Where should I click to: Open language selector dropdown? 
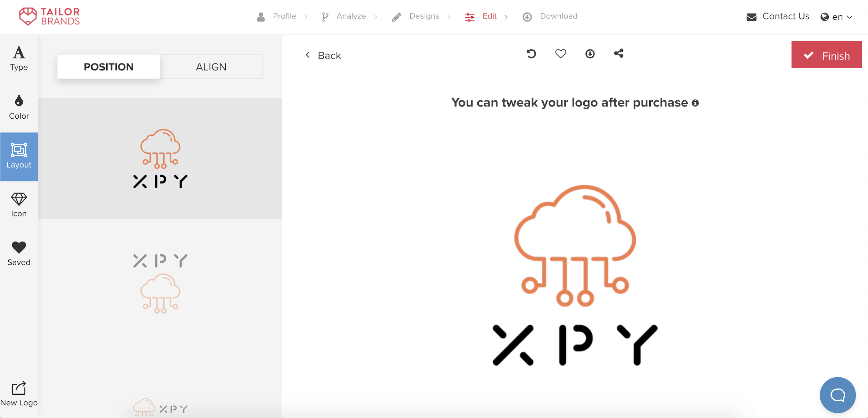(x=837, y=16)
